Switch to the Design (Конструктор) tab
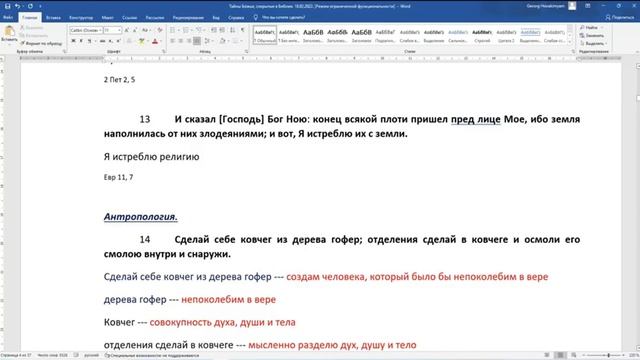This screenshot has height=360, width=640. [81, 18]
